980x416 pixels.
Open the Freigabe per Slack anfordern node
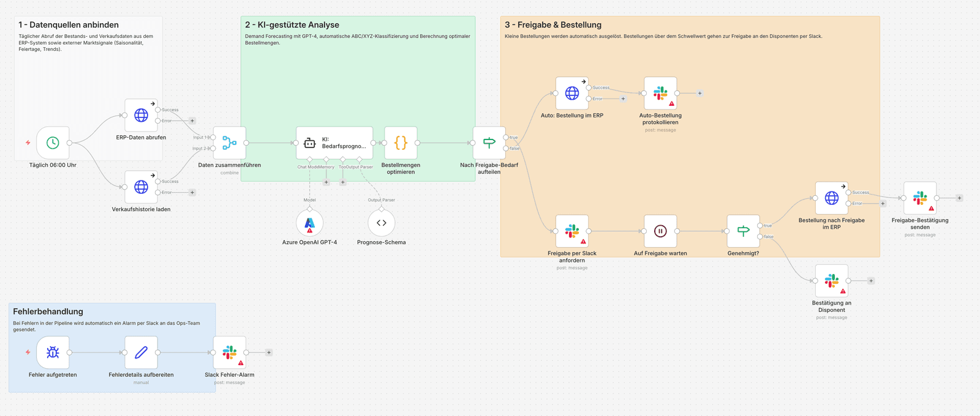click(x=571, y=231)
